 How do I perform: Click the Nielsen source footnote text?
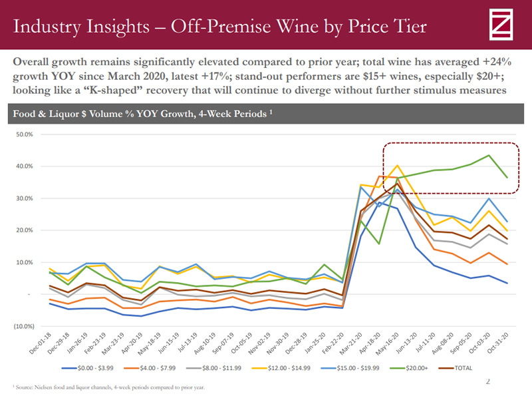tap(108, 387)
